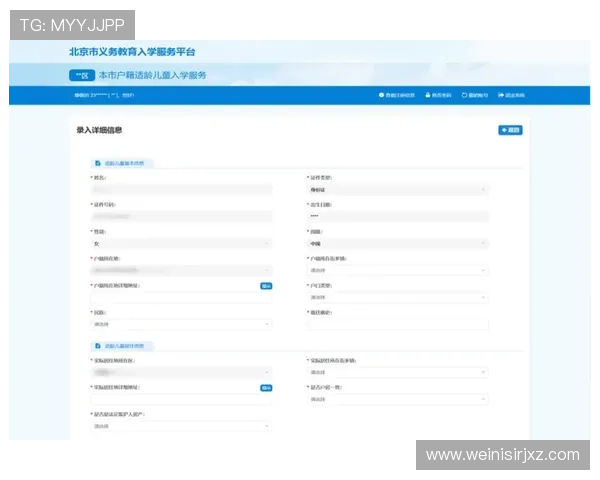Select 修改密码 in the top navigation bar
Image resolution: width=600 pixels, height=480 pixels.
point(439,95)
